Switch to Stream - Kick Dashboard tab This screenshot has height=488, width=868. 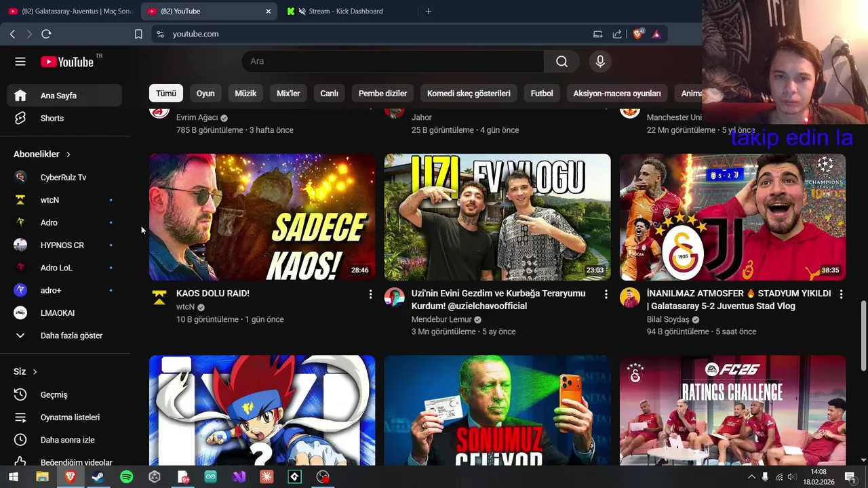(x=346, y=12)
